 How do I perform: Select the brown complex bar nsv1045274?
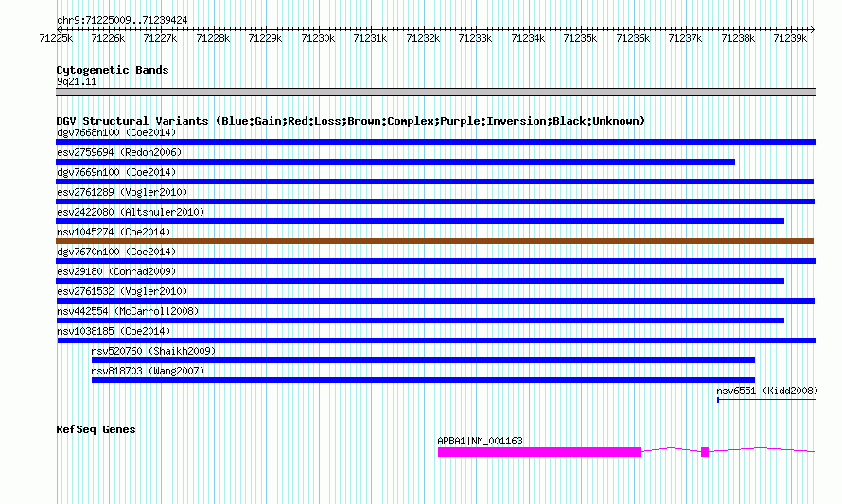pos(434,241)
